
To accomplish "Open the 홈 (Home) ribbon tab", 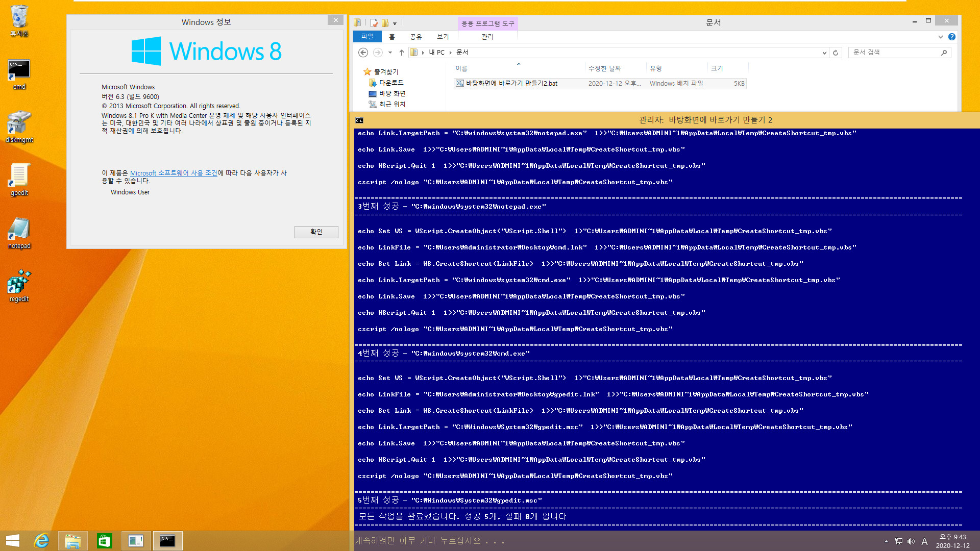I will coord(392,37).
